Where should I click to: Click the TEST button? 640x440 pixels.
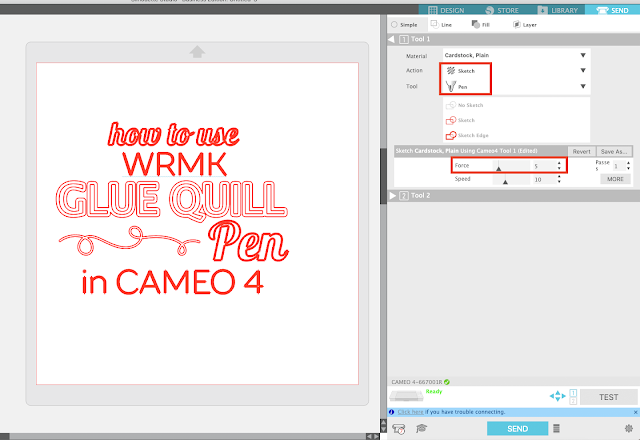point(608,397)
